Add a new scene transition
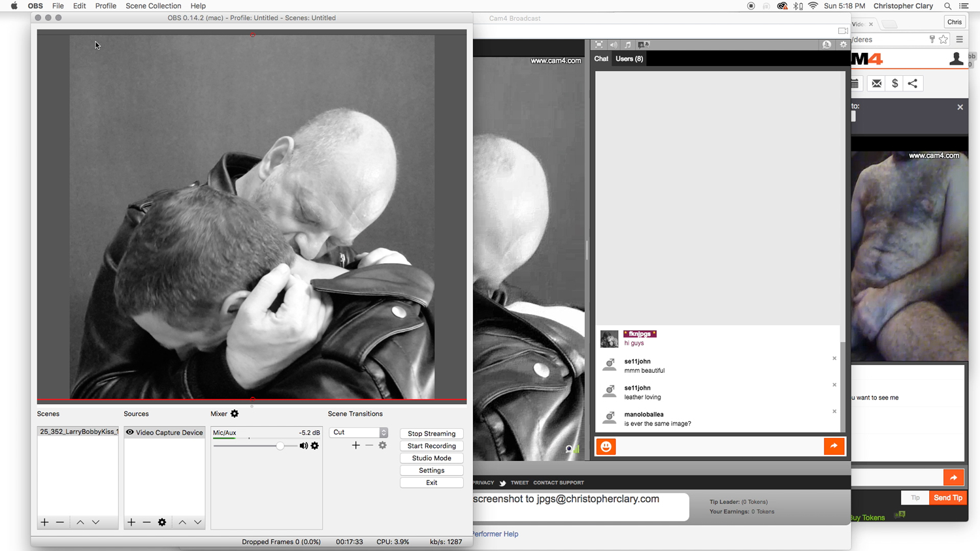This screenshot has height=551, width=980. pyautogui.click(x=356, y=445)
